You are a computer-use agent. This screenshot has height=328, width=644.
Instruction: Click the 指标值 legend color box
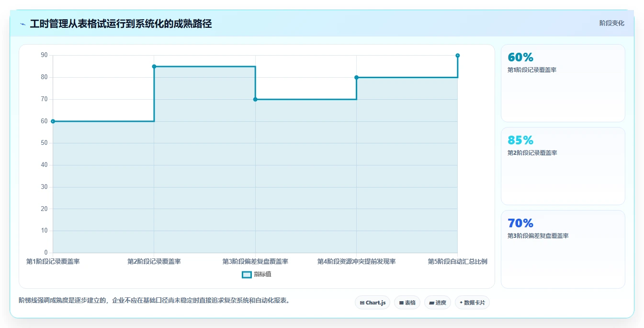[x=247, y=275]
